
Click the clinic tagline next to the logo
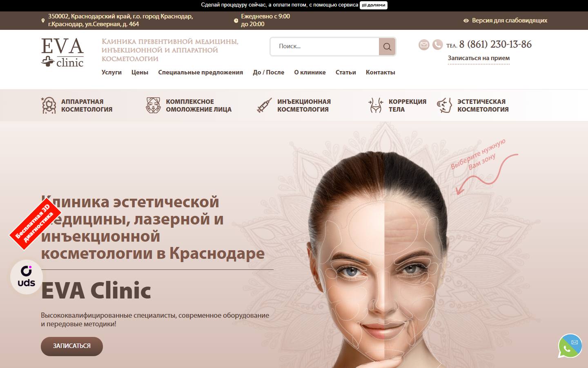tap(170, 50)
